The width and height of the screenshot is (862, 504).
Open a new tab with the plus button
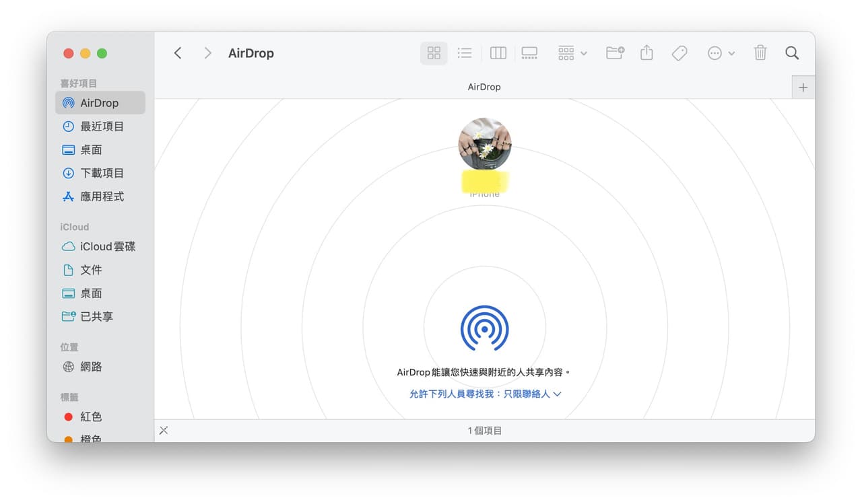[x=803, y=87]
